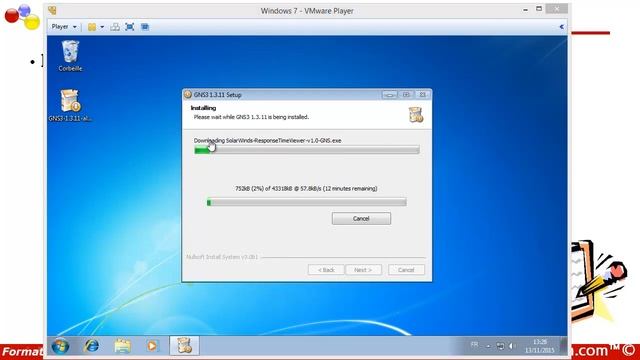
Task: Click 'Please wait while GNS3 1.3.11' text
Action: (251, 117)
